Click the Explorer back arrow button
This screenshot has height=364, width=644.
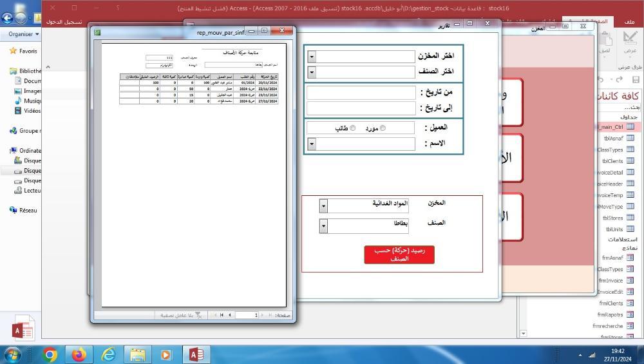[x=7, y=17]
